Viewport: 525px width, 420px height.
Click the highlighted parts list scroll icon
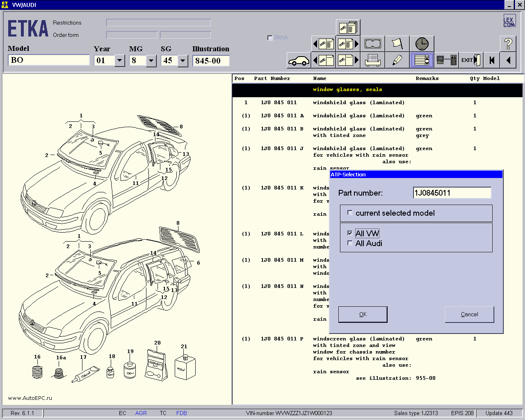422,60
